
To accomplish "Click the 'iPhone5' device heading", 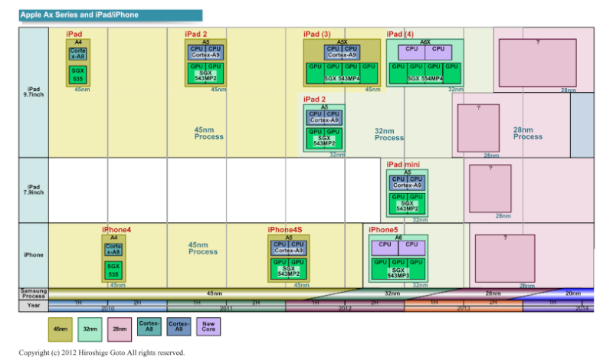I will click(x=383, y=230).
